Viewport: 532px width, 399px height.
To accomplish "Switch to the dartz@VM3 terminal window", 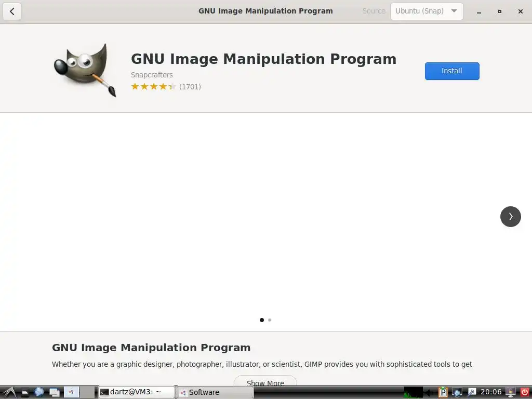I will (x=137, y=392).
